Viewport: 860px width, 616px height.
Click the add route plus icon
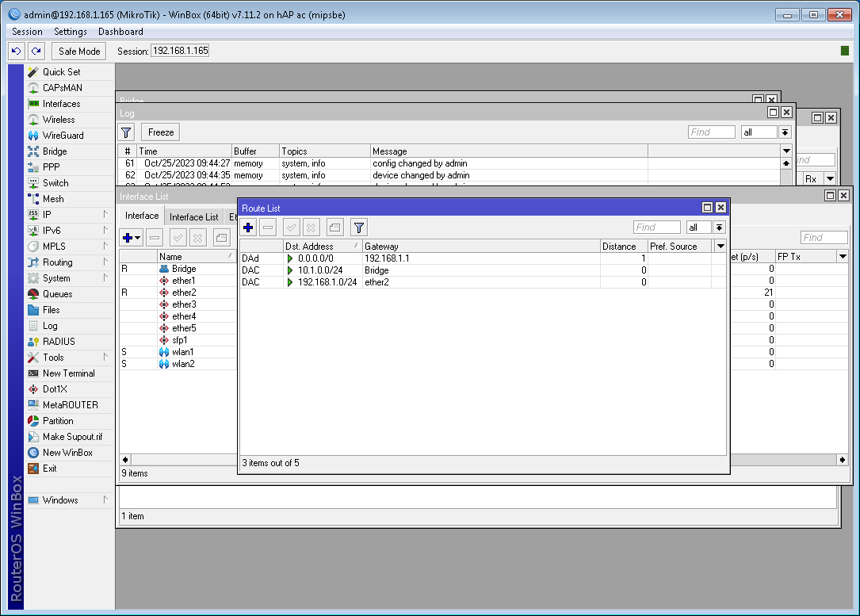point(248,228)
